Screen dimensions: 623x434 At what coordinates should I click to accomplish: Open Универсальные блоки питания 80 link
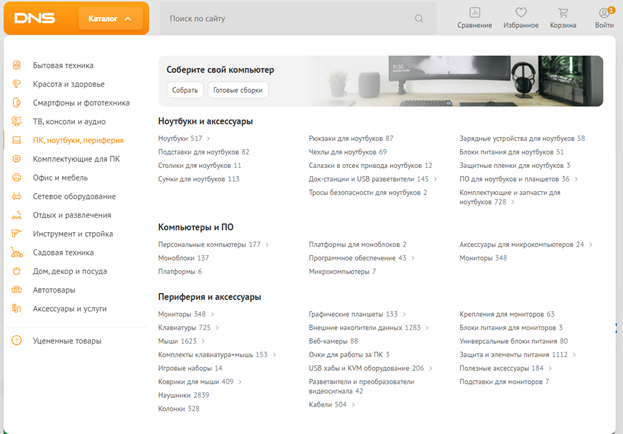point(514,341)
